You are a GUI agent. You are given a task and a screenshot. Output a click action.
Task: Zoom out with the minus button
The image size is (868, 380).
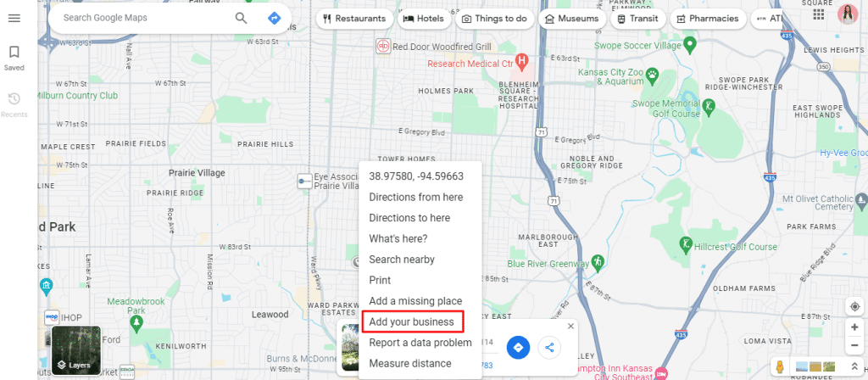(x=854, y=345)
